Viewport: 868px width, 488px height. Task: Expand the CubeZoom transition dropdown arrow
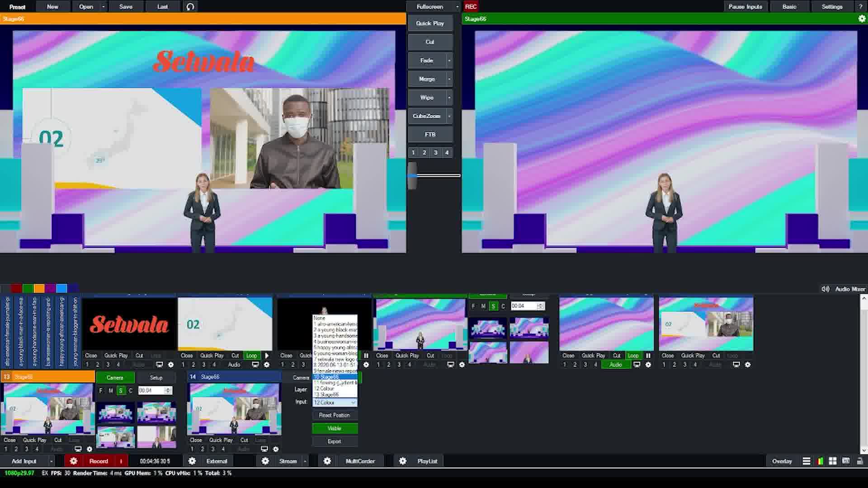[x=449, y=116]
